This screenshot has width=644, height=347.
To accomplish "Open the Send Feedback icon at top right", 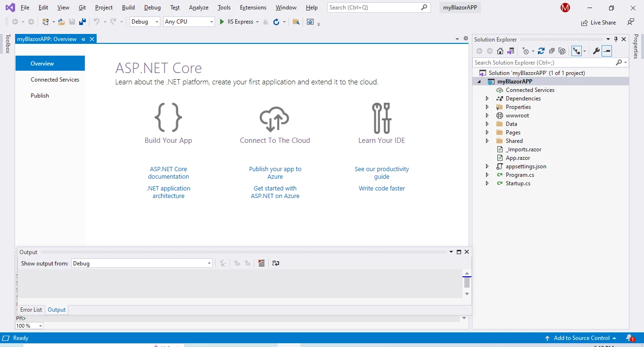I will [x=630, y=22].
